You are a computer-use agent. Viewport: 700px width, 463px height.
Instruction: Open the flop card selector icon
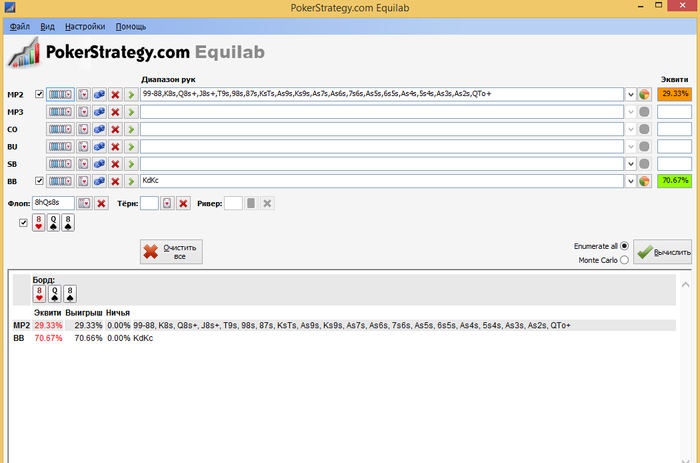click(84, 204)
